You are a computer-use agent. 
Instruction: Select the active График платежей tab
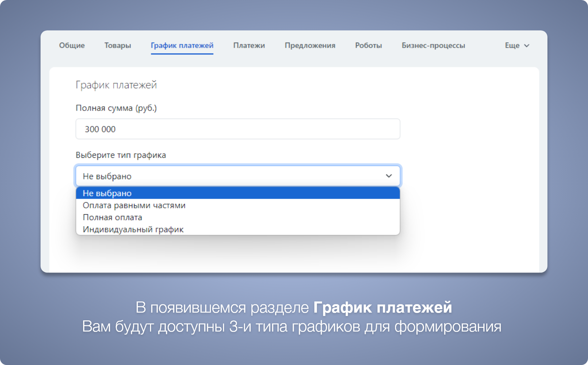182,45
